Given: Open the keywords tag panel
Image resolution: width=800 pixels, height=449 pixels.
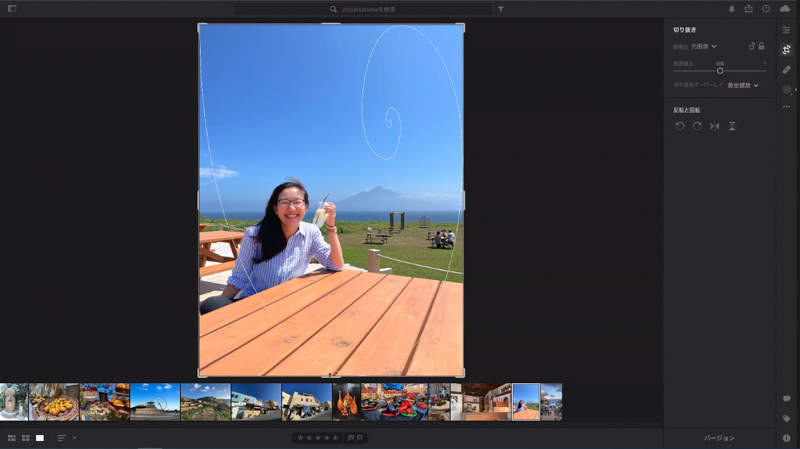Looking at the screenshot, I should (786, 418).
